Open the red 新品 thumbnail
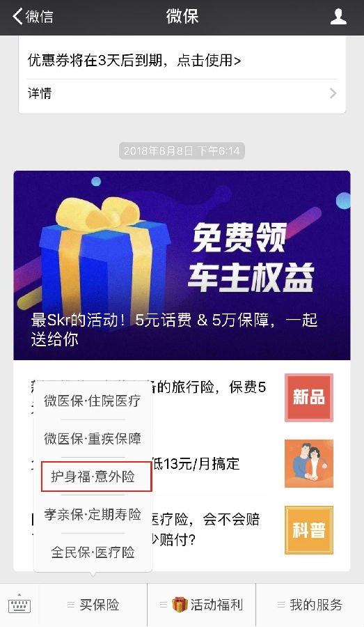Viewport: 364px width, 627px height. click(x=309, y=398)
